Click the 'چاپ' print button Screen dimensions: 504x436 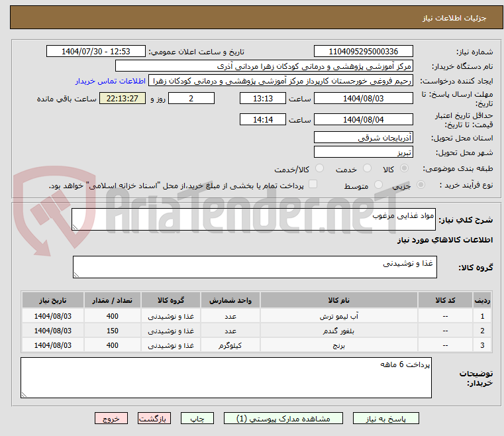coord(197,418)
